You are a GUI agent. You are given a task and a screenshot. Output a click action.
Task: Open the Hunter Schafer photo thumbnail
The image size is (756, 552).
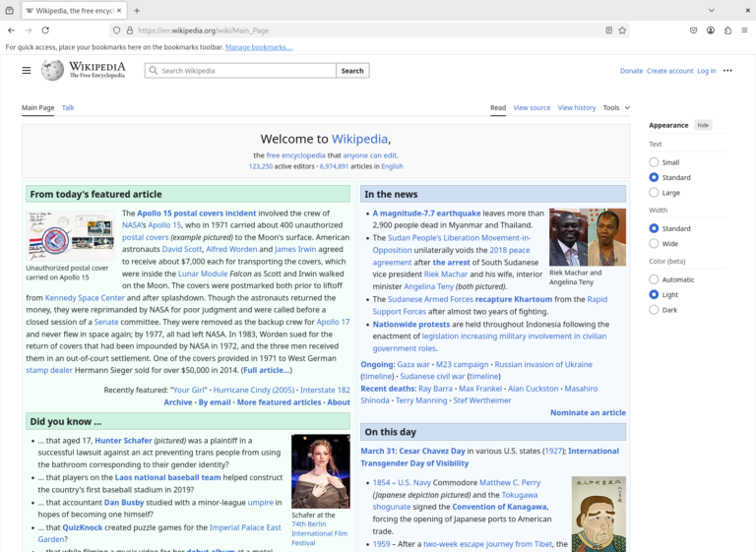pyautogui.click(x=321, y=471)
